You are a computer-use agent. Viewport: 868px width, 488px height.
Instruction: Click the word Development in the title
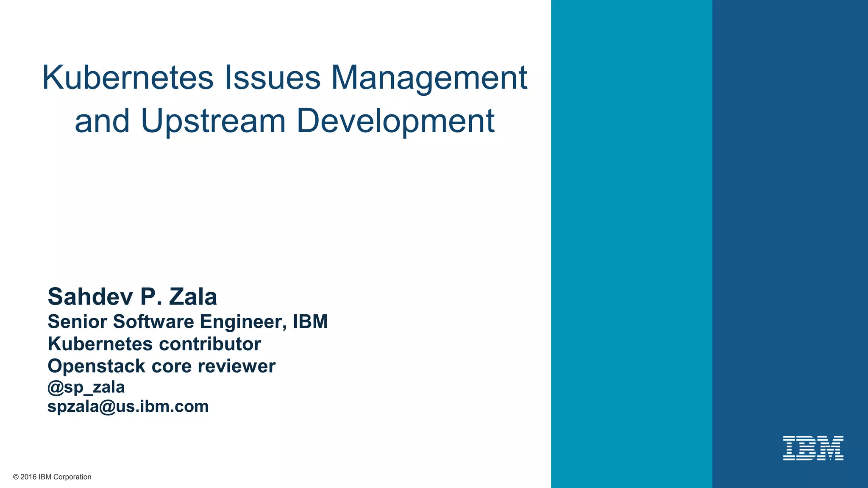tap(395, 121)
